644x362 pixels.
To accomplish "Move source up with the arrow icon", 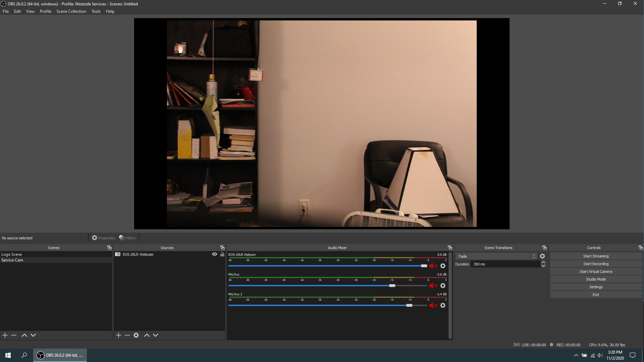I will pos(147,335).
